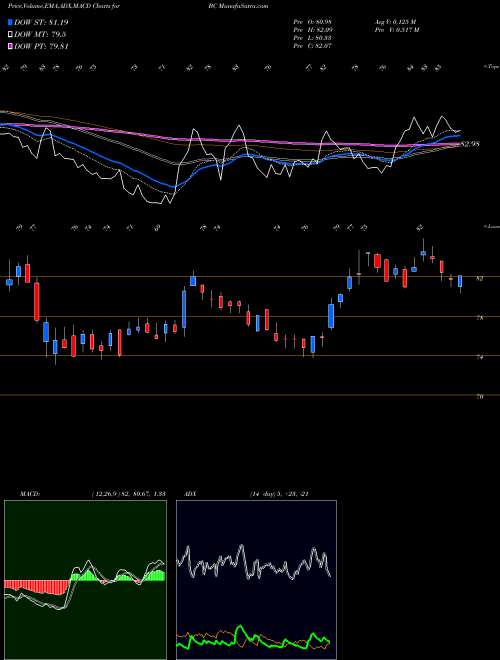
Task: Click the white DOW MT legend swatch
Action: pyautogui.click(x=11, y=34)
